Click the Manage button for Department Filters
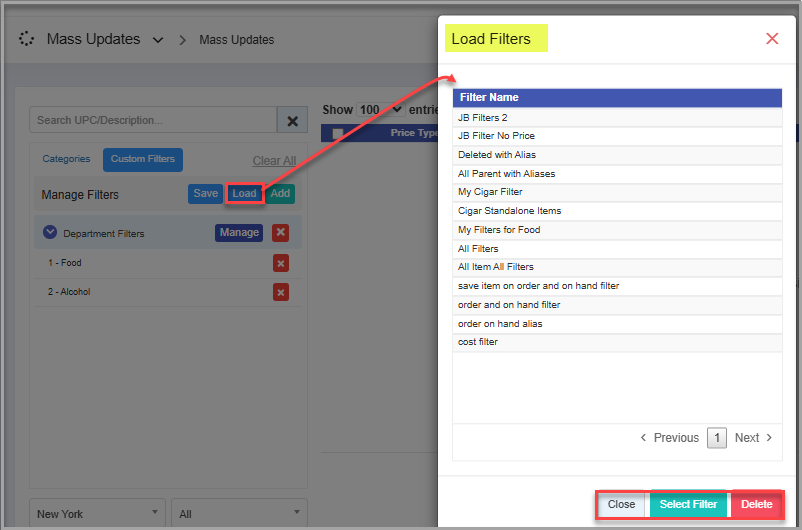Viewport: 802px width, 530px height. (x=239, y=233)
